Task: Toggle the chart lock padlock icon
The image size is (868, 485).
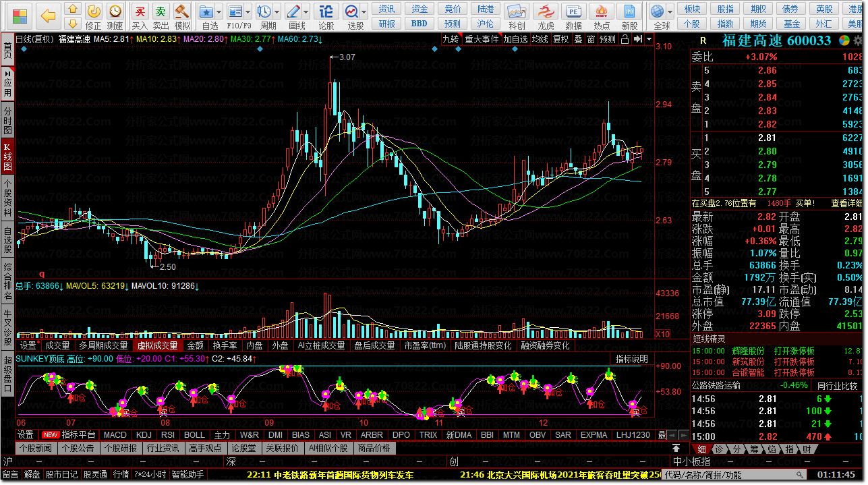Action: coord(625,39)
